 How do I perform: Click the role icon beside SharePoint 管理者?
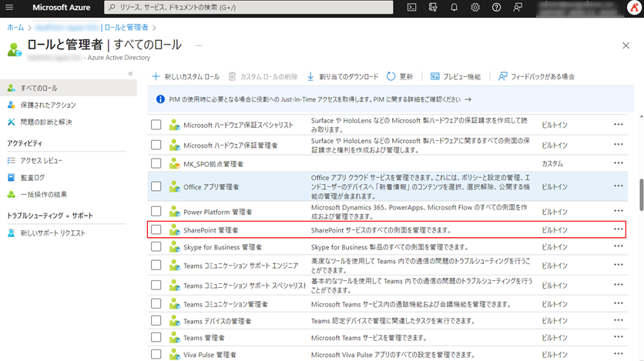[x=175, y=229]
